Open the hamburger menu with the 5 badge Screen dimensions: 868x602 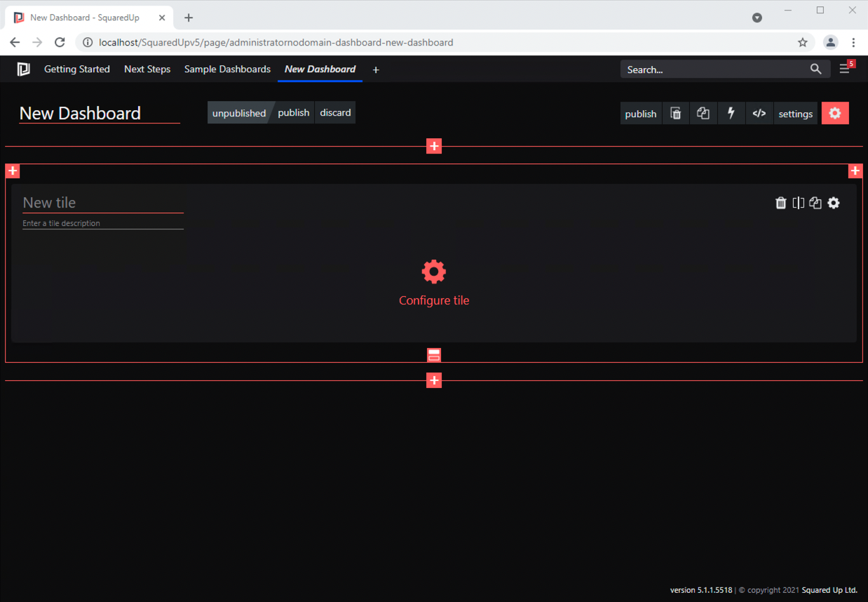(845, 69)
